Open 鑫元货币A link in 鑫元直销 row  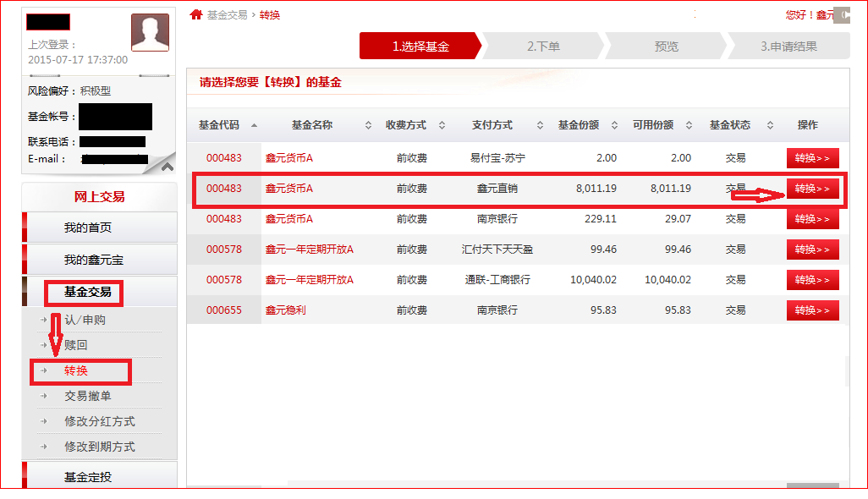coord(289,189)
